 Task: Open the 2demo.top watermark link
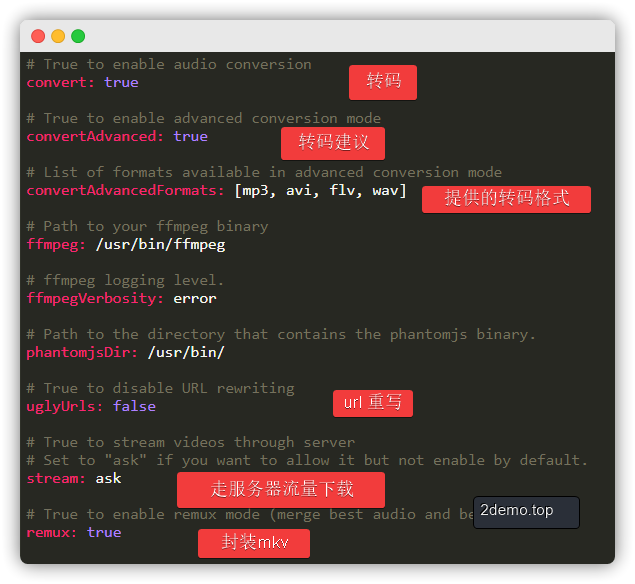click(526, 511)
